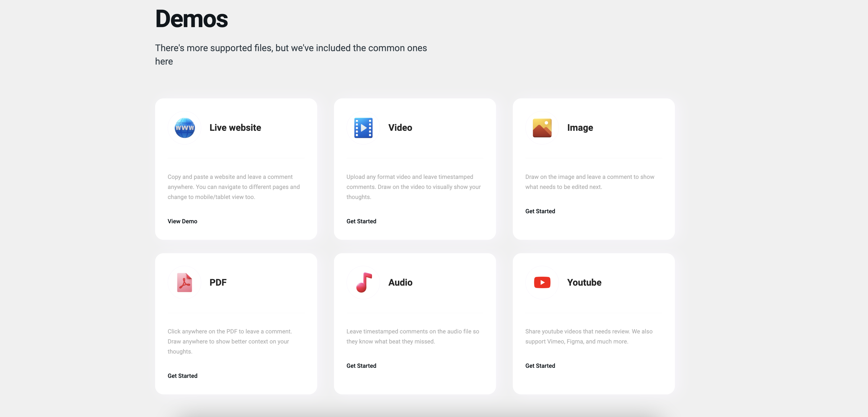The width and height of the screenshot is (868, 417).
Task: Click the Live website description text
Action: [x=234, y=187]
